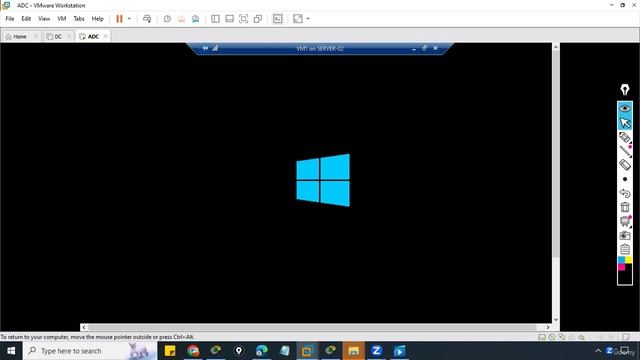Restore down the VM1 on SERVER-02 session
The image size is (640, 360).
424,48
